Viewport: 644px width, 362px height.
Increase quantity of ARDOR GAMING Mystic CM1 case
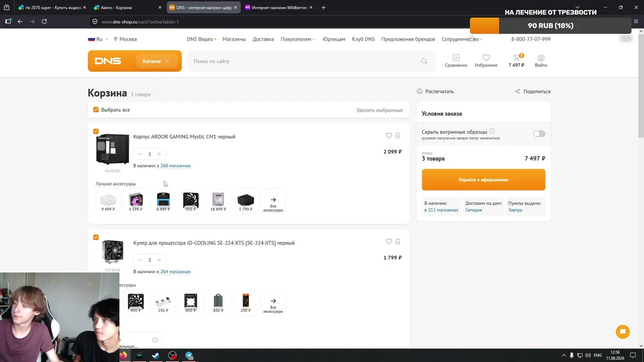point(159,154)
